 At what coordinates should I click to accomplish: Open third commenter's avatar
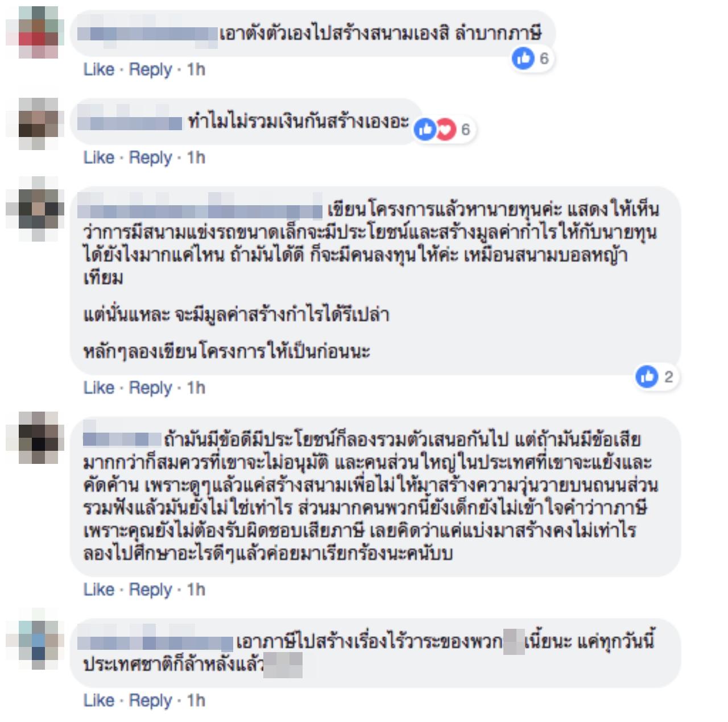[x=32, y=209]
